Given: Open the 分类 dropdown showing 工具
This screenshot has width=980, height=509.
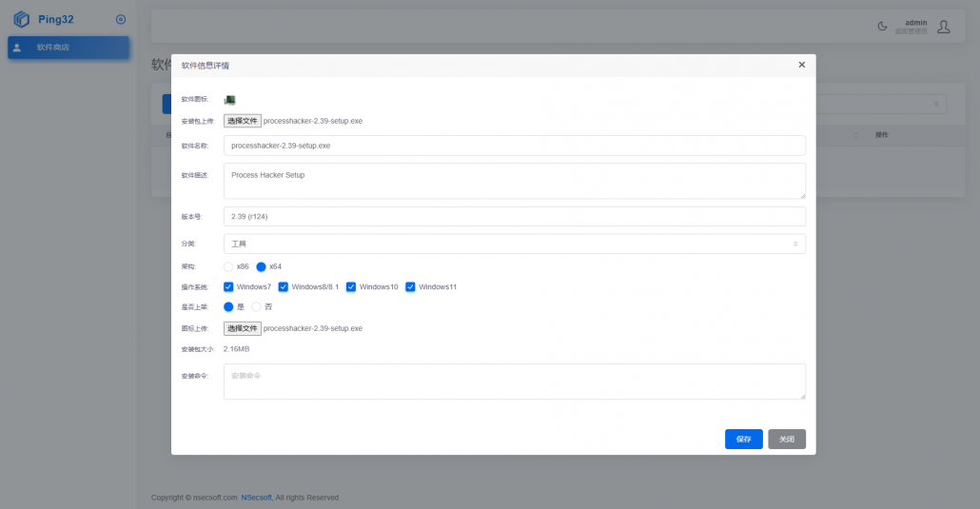Looking at the screenshot, I should coord(515,244).
